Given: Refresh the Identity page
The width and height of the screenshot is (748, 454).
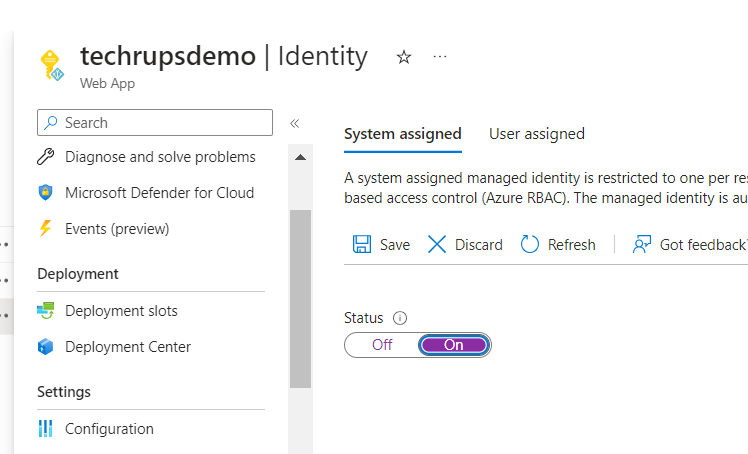Looking at the screenshot, I should [x=558, y=245].
